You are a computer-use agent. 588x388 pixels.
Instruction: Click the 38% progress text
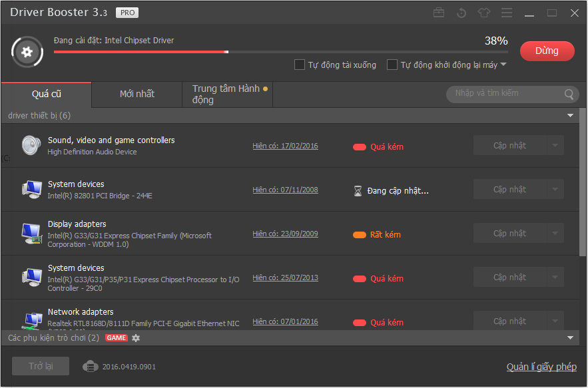click(x=496, y=41)
